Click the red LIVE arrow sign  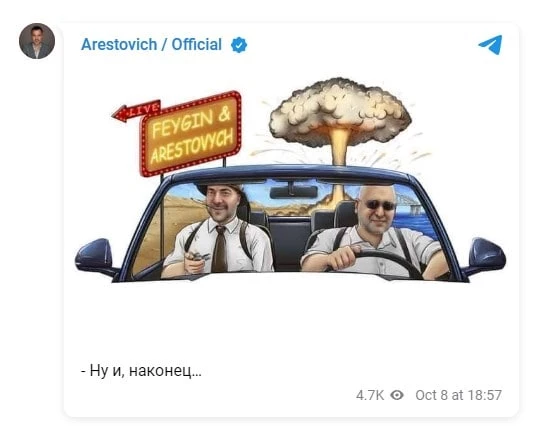(x=136, y=111)
